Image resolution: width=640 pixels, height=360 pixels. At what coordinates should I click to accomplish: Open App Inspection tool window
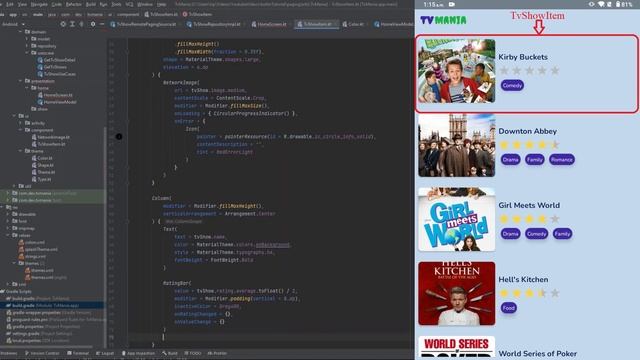[138, 353]
